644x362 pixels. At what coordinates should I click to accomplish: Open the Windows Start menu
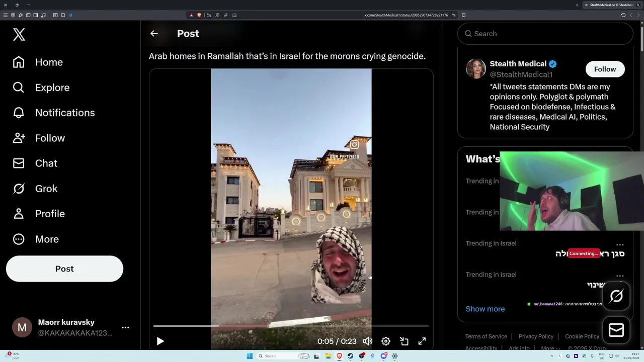click(250, 356)
